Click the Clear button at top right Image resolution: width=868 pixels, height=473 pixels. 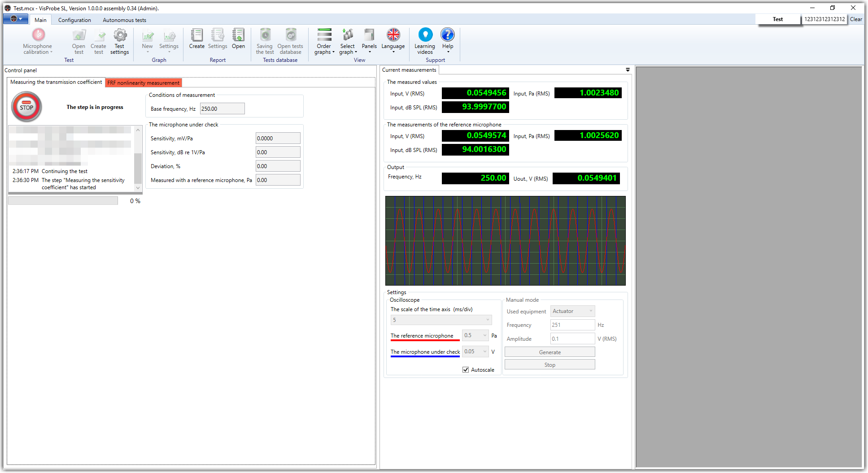click(x=856, y=19)
